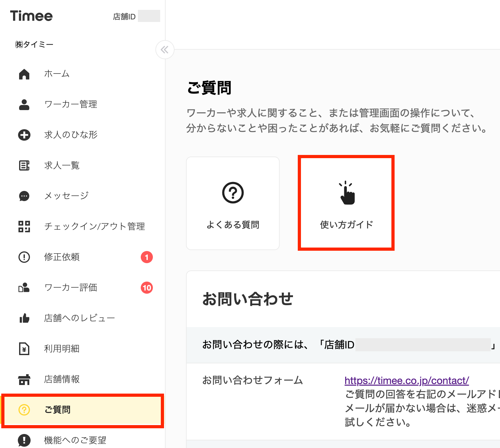This screenshot has width=500, height=448.
Task: Click the store building icon
Action: pyautogui.click(x=24, y=379)
